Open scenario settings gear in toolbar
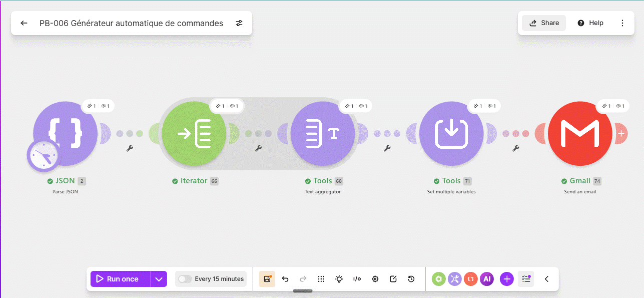 (375, 279)
